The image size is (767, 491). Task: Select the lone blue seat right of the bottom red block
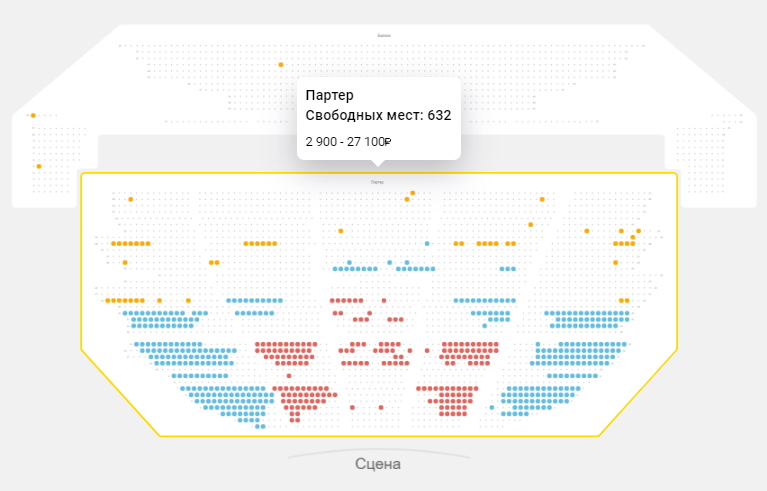[x=490, y=408]
